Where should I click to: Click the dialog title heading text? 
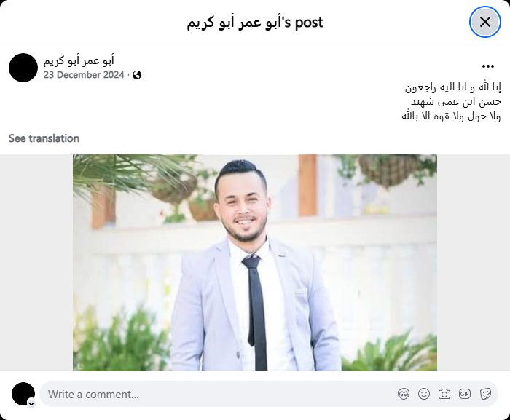pos(255,23)
